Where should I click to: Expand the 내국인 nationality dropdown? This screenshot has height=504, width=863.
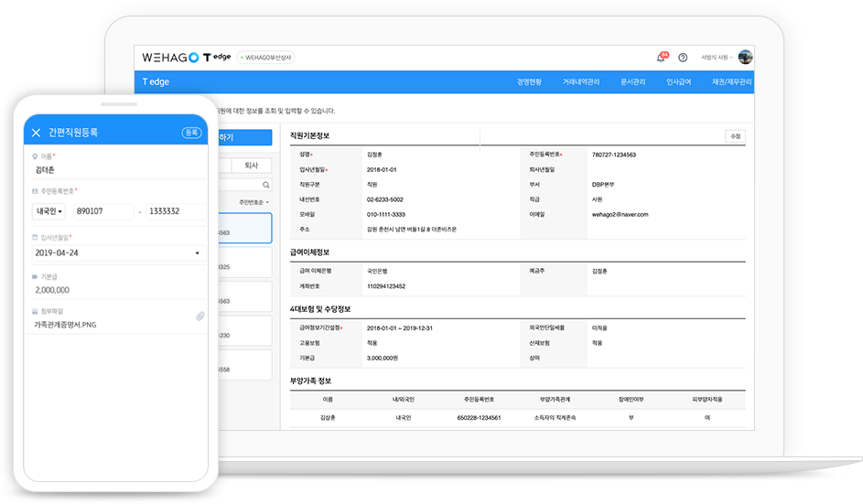(x=48, y=211)
